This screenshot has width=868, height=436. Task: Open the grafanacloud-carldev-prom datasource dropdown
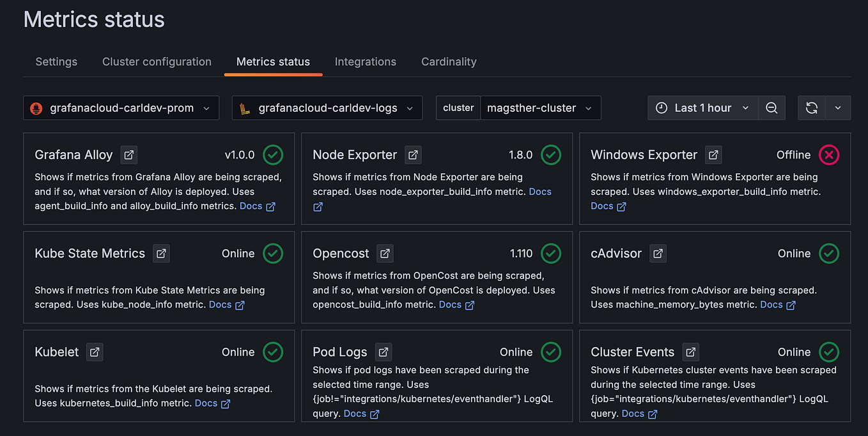click(x=121, y=108)
